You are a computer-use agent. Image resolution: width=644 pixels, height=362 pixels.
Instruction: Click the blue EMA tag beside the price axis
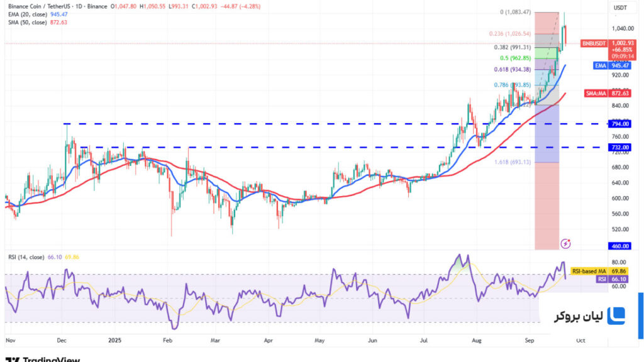coord(601,65)
